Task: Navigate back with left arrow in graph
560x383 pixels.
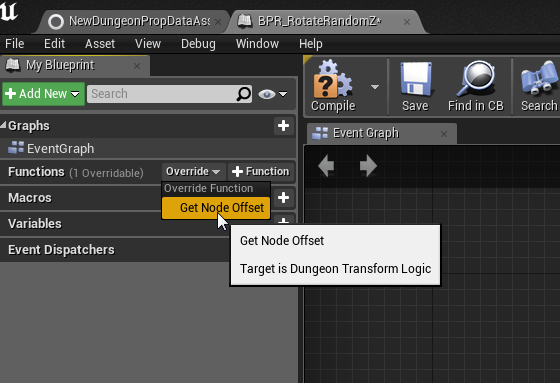Action: pos(326,166)
